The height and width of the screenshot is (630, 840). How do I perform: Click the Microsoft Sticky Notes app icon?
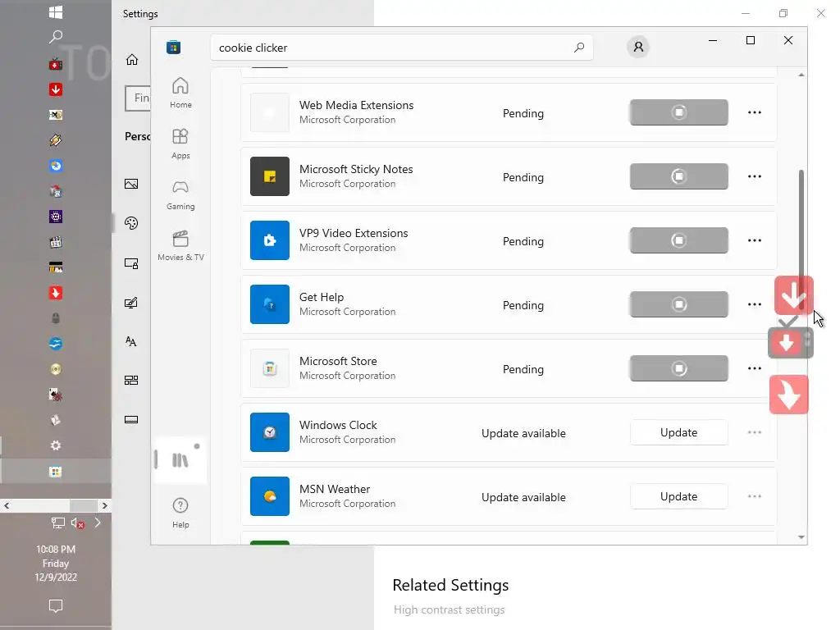(270, 176)
